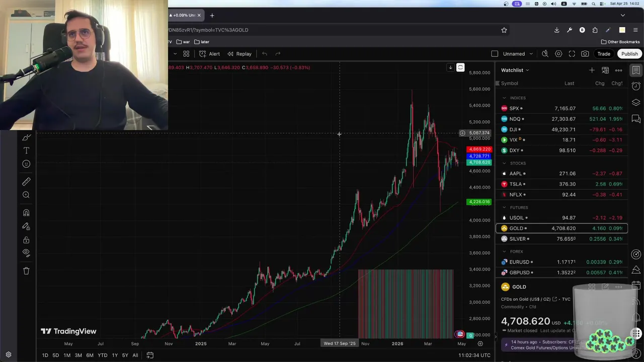
Task: Open the Alerts clock sidebar icon
Action: point(636,86)
